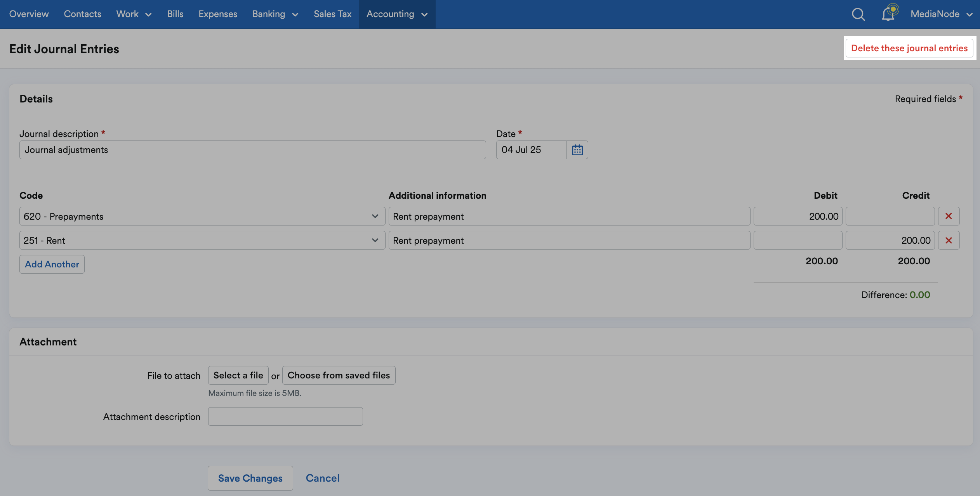The image size is (980, 496).
Task: Focus the Date field
Action: (x=531, y=150)
